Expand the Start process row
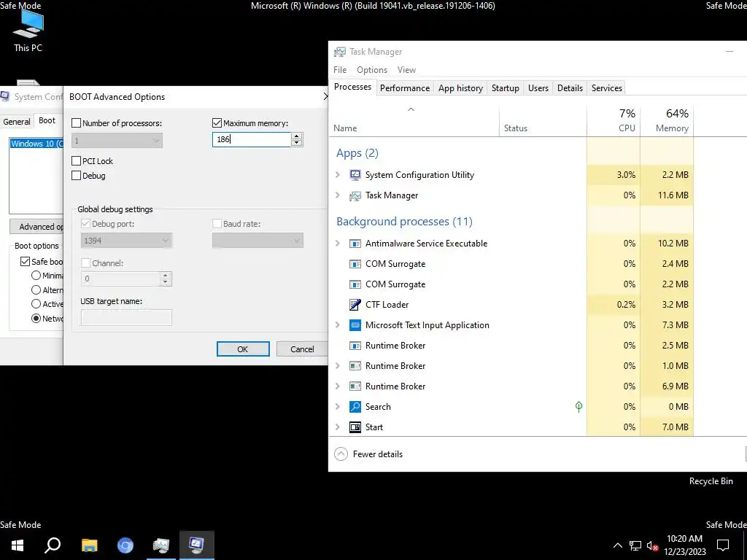Viewport: 747px width, 560px height. pos(338,427)
